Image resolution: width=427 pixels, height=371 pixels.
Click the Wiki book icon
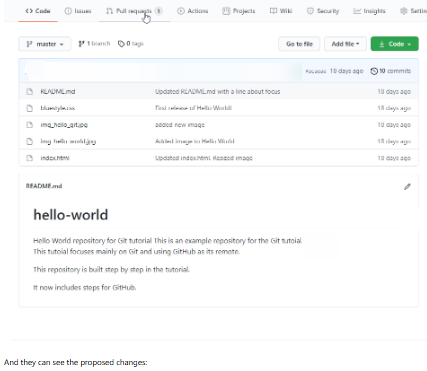tap(273, 11)
